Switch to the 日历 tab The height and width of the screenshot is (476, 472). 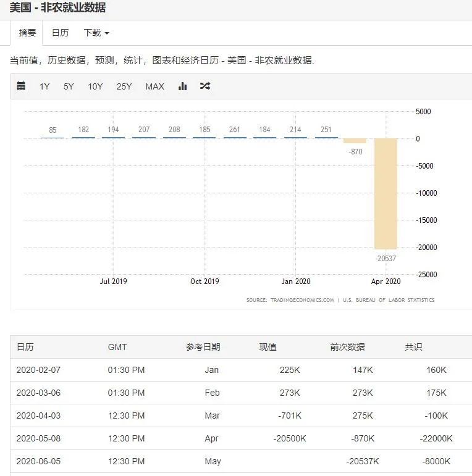[x=60, y=33]
